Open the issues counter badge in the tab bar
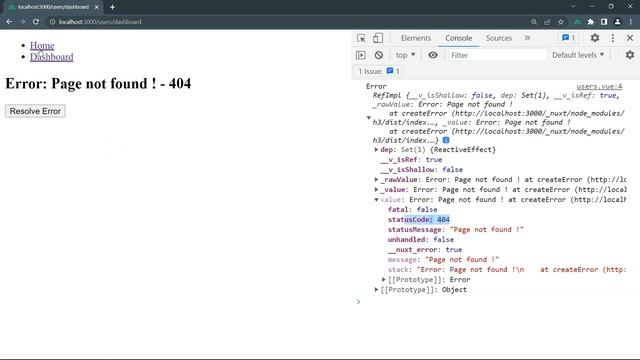 pos(569,38)
